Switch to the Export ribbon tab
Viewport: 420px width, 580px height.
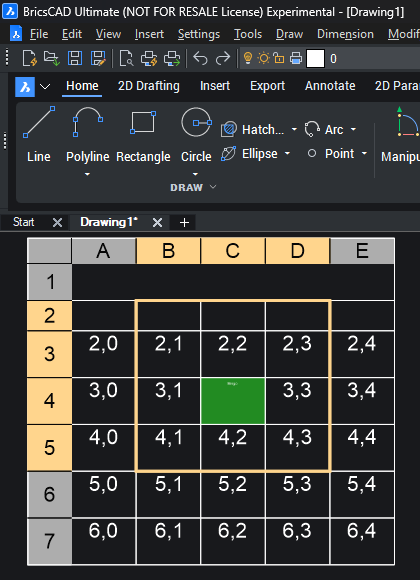[268, 86]
